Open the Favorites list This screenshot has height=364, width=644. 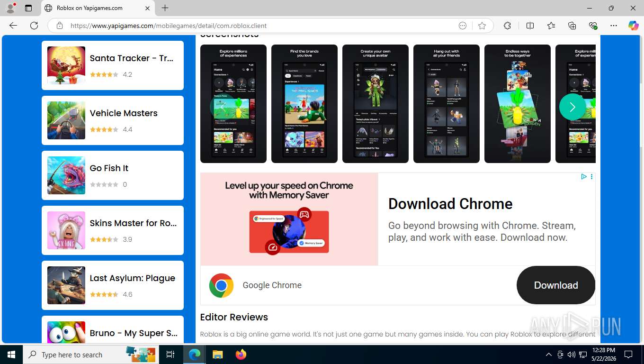click(x=551, y=26)
